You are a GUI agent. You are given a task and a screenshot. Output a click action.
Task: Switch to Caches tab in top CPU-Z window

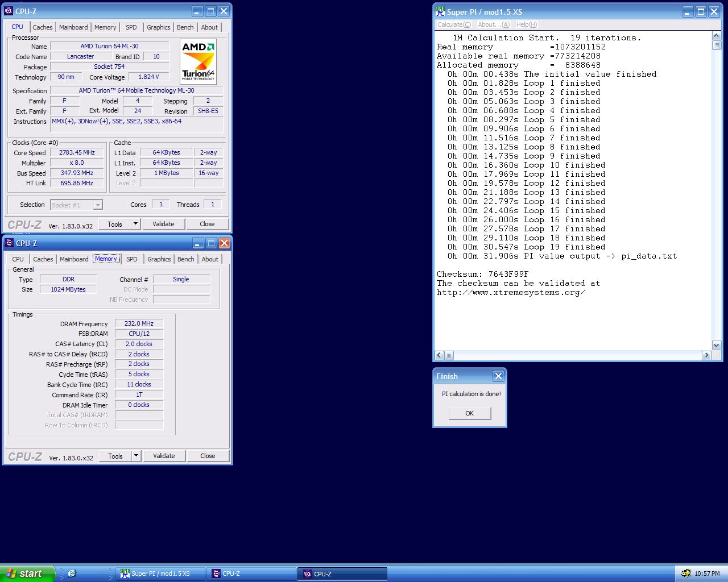43,27
